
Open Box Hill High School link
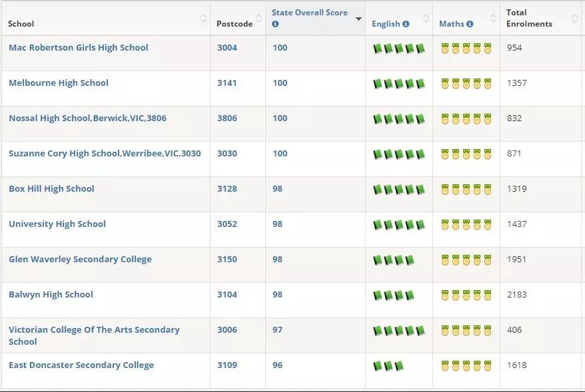coord(51,188)
